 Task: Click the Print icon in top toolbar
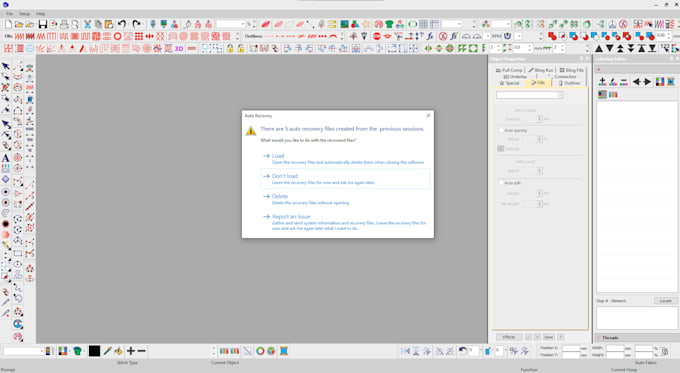click(64, 24)
